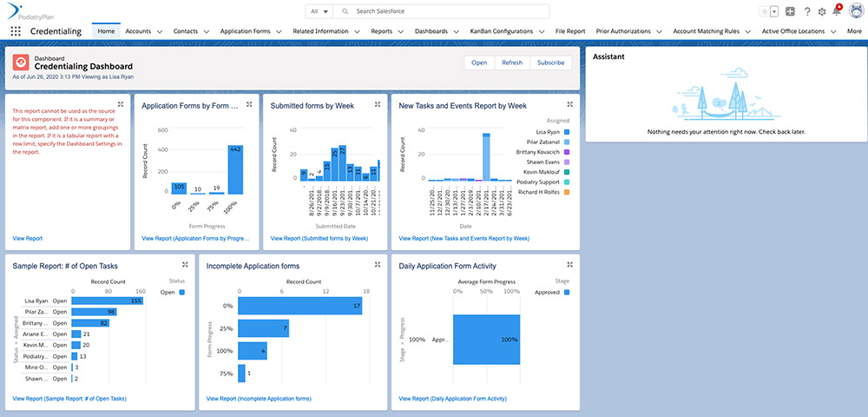The width and height of the screenshot is (868, 417).
Task: Expand Daily Application Form Activity chart
Action: point(570,265)
